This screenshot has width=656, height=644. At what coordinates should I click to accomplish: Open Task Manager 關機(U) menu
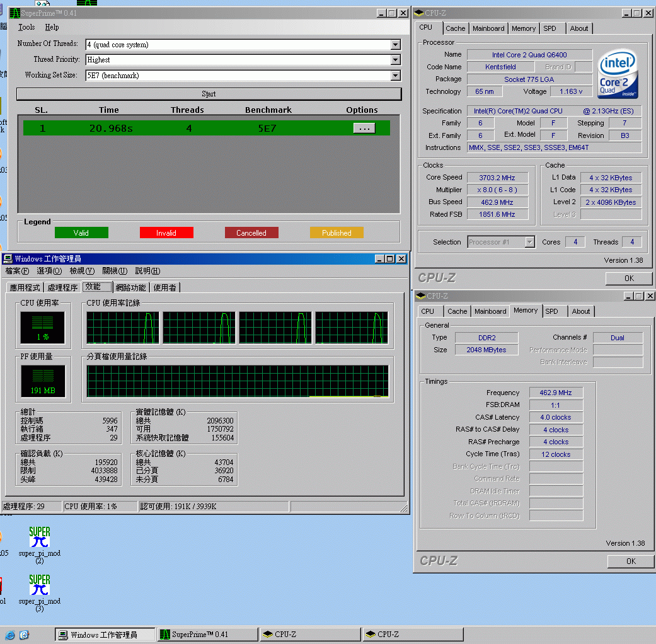[x=115, y=271]
